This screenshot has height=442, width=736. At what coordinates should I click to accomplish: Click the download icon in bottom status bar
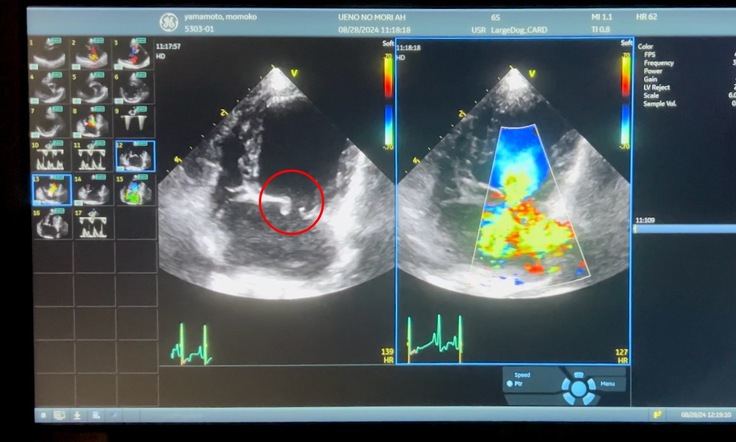[x=77, y=414]
